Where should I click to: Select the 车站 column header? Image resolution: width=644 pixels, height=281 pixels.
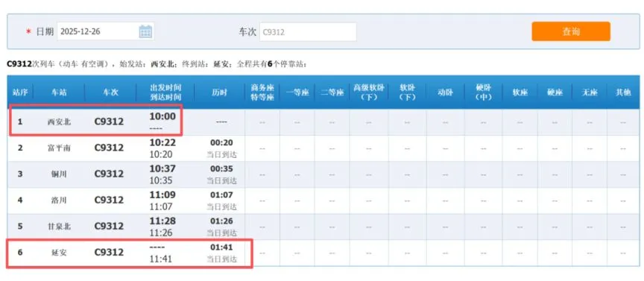pos(59,92)
